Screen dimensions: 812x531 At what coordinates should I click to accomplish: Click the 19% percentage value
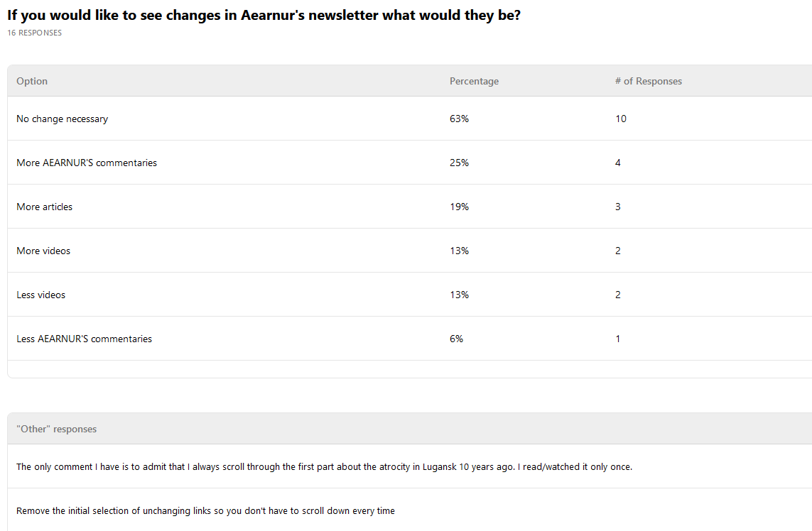click(x=459, y=207)
